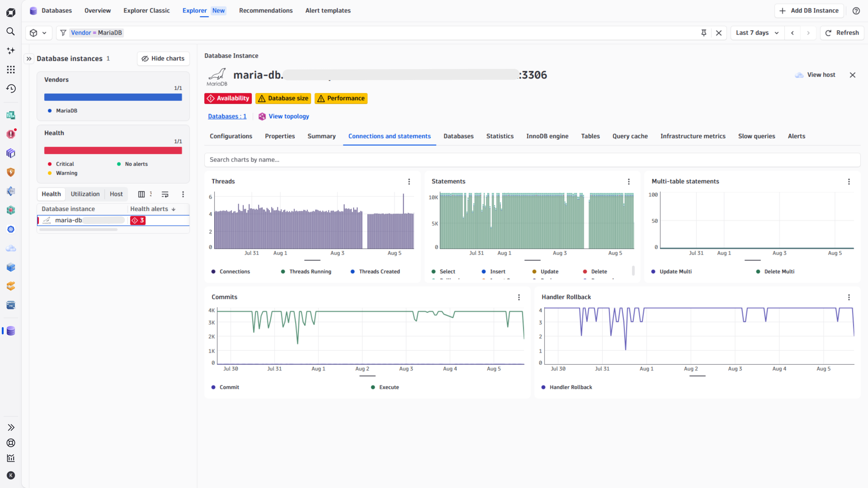Toggle the Threads Running legend series
The height and width of the screenshot is (488, 868).
coord(306,271)
